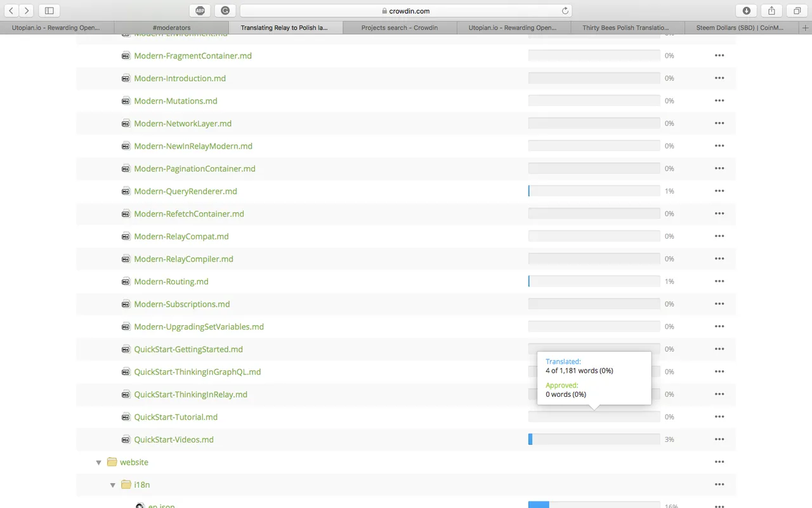Screen dimensions: 812x508
Task: Click progress bar of QuickStart-Videos.md
Action: click(x=594, y=439)
